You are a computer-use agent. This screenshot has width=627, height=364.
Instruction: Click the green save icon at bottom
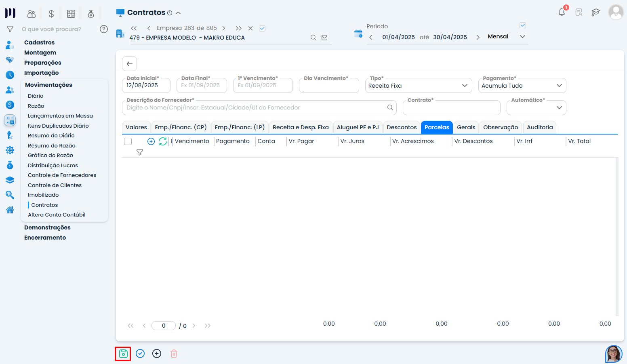123,354
